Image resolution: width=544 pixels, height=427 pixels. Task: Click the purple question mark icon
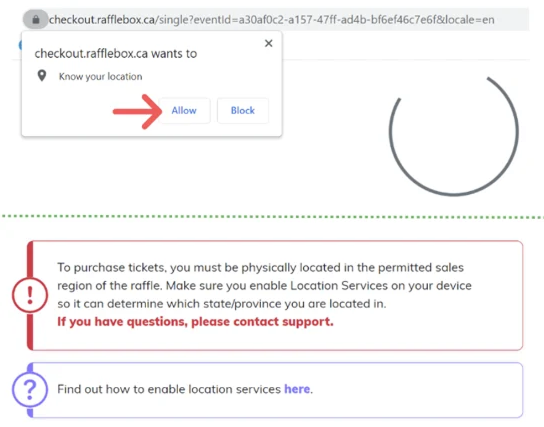[x=30, y=389]
